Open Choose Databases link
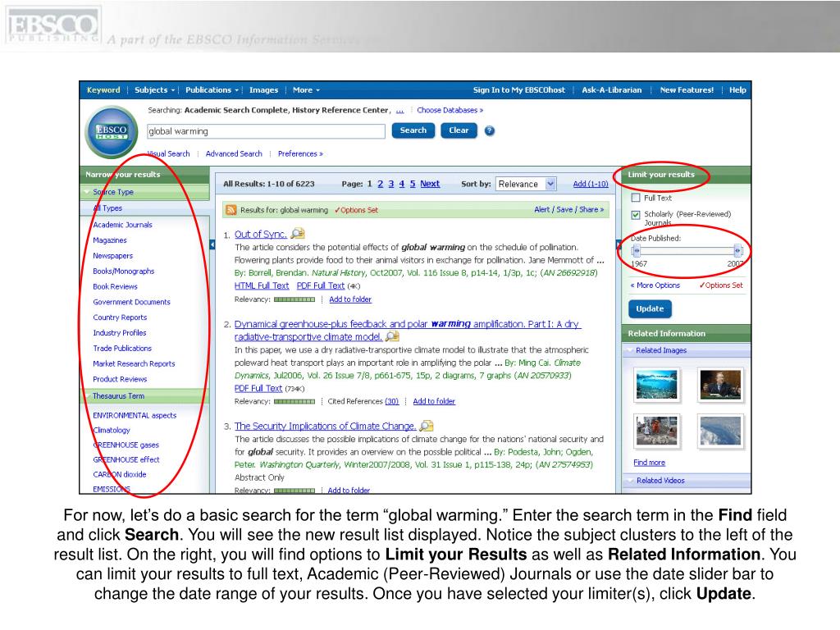 [x=450, y=111]
